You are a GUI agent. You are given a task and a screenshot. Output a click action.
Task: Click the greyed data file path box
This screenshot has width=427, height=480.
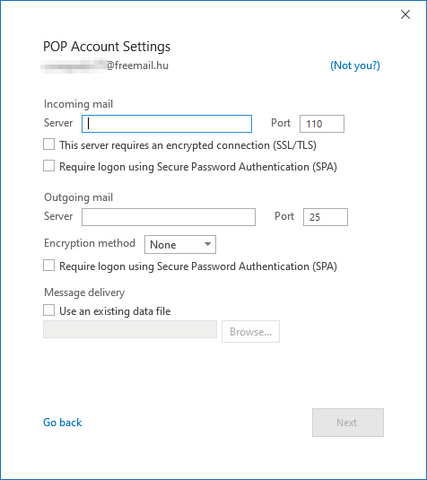(130, 329)
